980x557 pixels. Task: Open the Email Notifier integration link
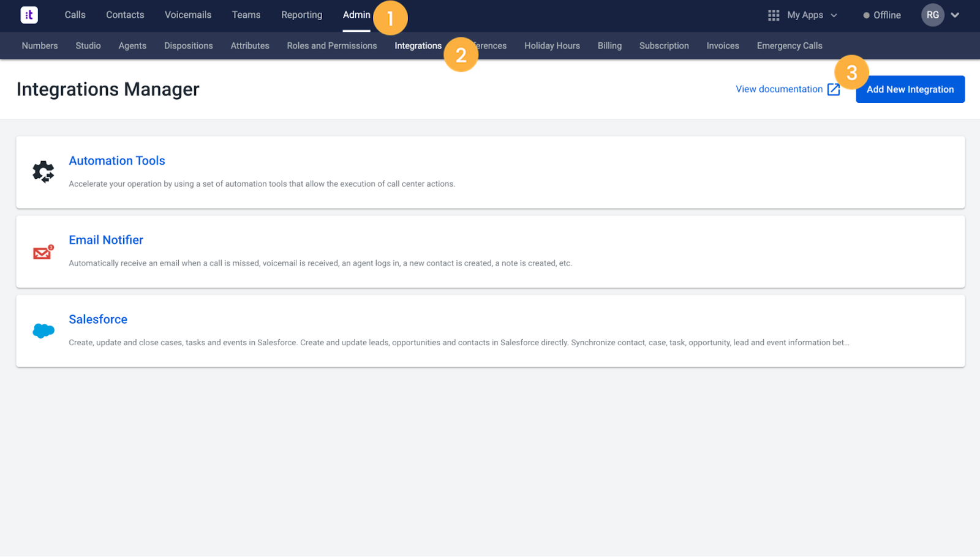[105, 239]
